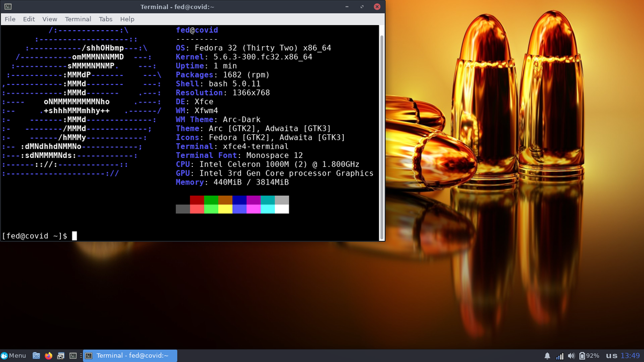Screen dimensions: 644x362
Task: Open the Whisker Menu button
Action: pyautogui.click(x=14, y=355)
